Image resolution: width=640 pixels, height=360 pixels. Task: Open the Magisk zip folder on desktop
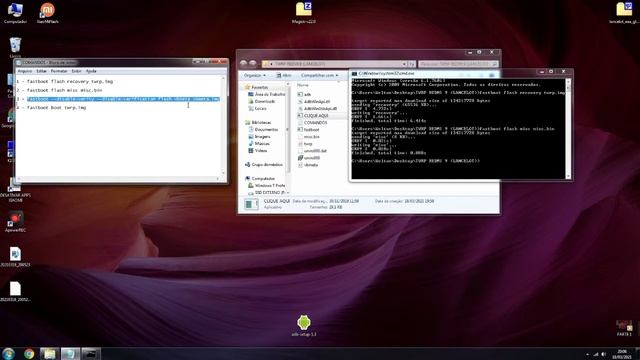coord(304,13)
